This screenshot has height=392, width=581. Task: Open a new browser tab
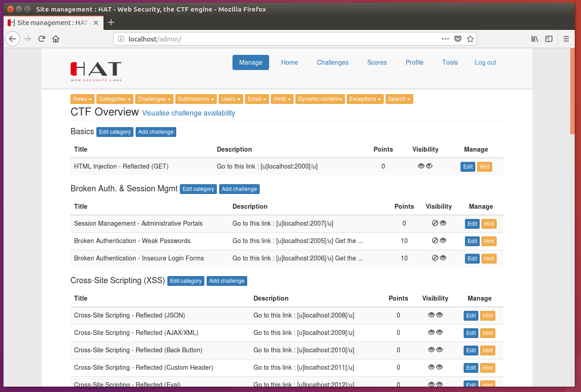pos(111,22)
